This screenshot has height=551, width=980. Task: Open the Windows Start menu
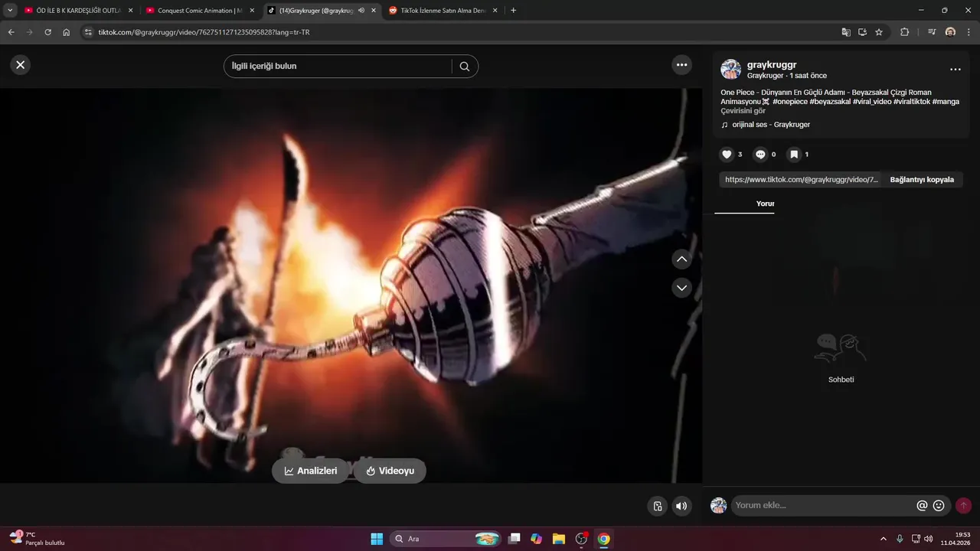[x=377, y=539]
